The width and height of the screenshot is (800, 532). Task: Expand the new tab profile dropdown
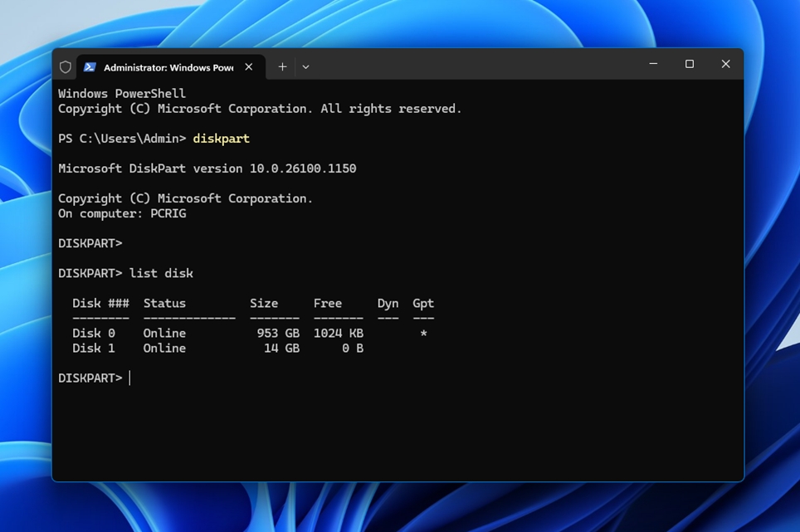click(x=305, y=67)
